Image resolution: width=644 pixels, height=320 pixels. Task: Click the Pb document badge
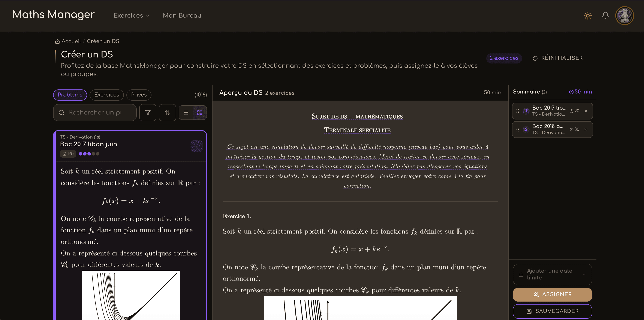point(68,154)
